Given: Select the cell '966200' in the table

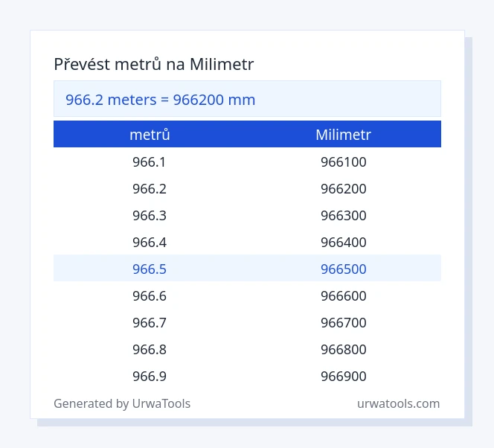Looking at the screenshot, I should [x=344, y=189].
